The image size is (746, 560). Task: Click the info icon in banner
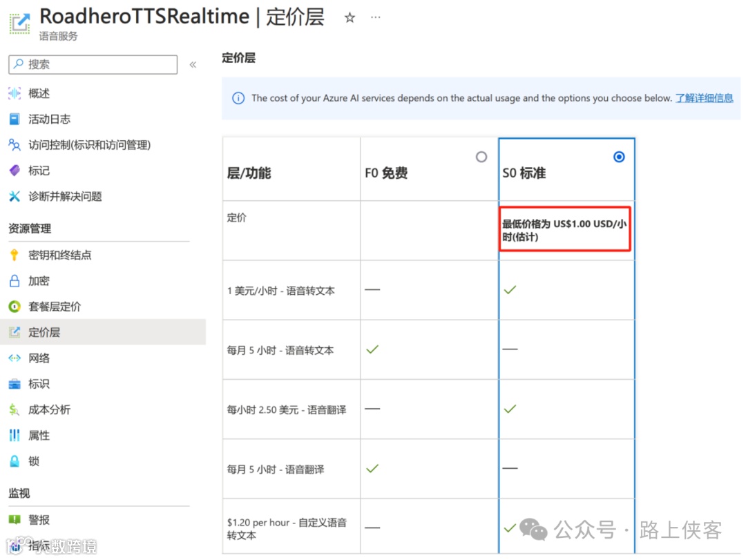tap(238, 98)
